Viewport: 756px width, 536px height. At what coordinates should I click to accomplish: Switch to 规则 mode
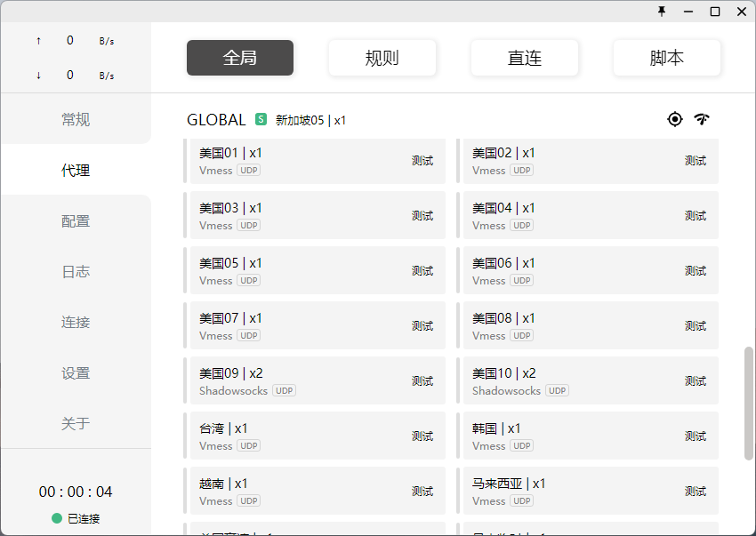[382, 58]
